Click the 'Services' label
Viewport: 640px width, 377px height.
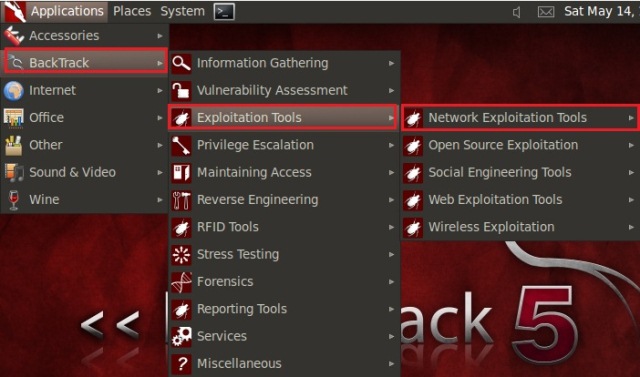tap(222, 336)
